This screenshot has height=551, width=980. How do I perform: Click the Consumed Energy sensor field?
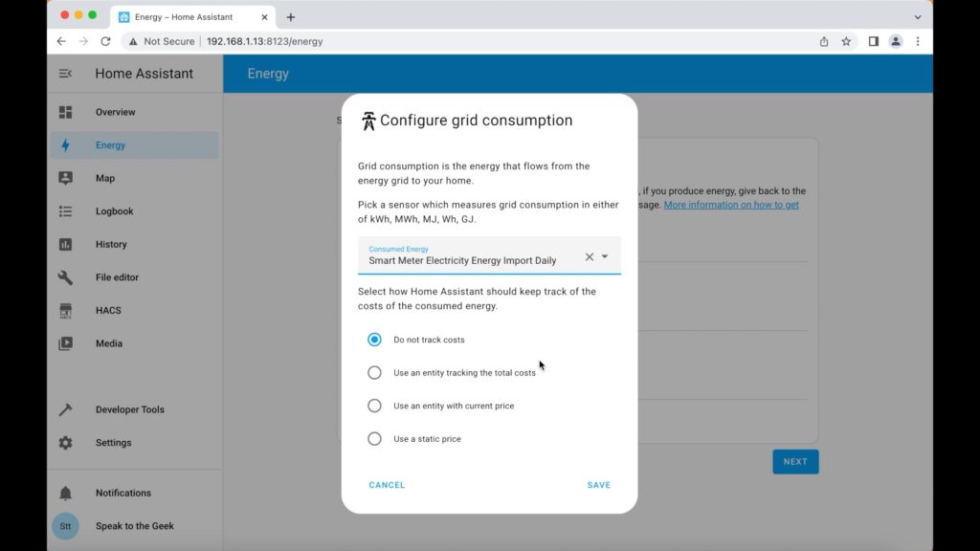pos(489,255)
